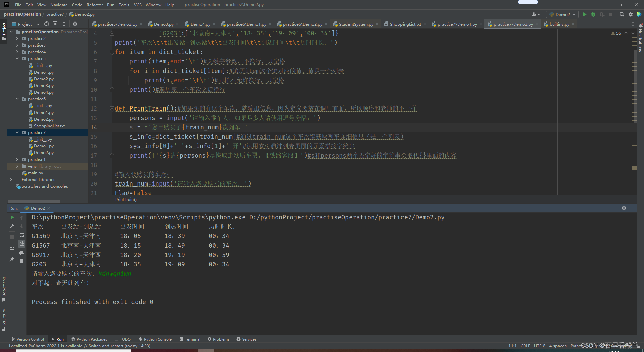Open the File menu
644x352 pixels.
pyautogui.click(x=18, y=5)
